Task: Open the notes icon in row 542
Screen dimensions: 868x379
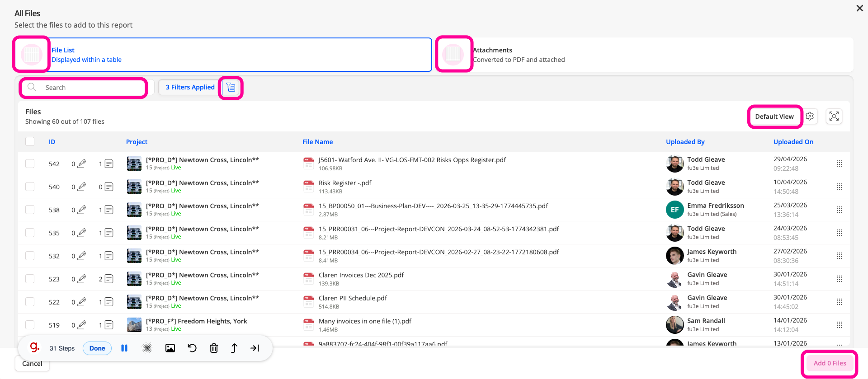Action: pyautogui.click(x=109, y=164)
